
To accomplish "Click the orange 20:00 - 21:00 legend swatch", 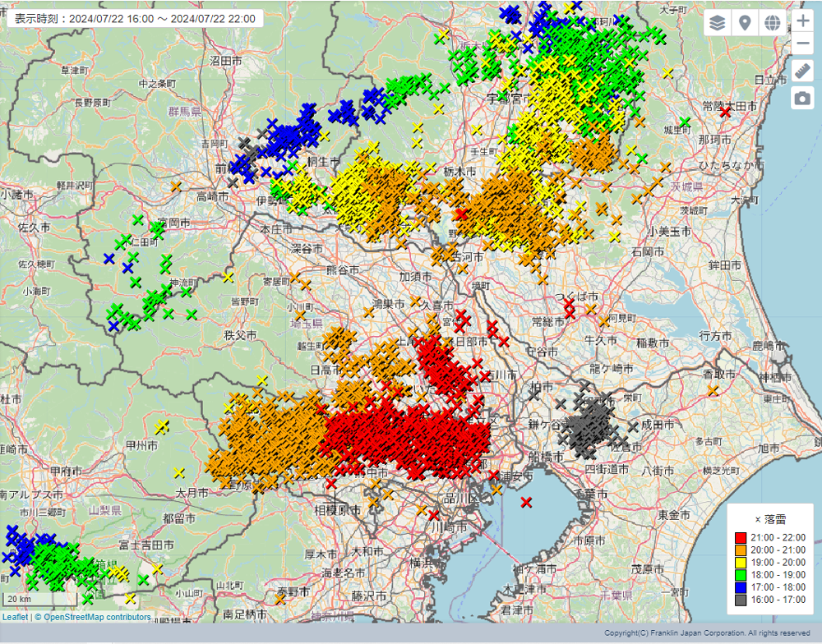I will pyautogui.click(x=741, y=551).
